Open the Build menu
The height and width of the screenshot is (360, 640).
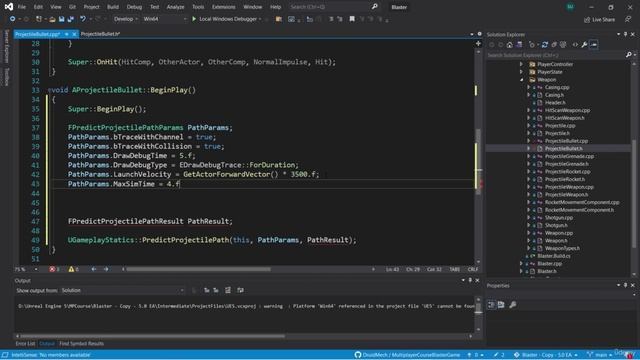click(113, 7)
